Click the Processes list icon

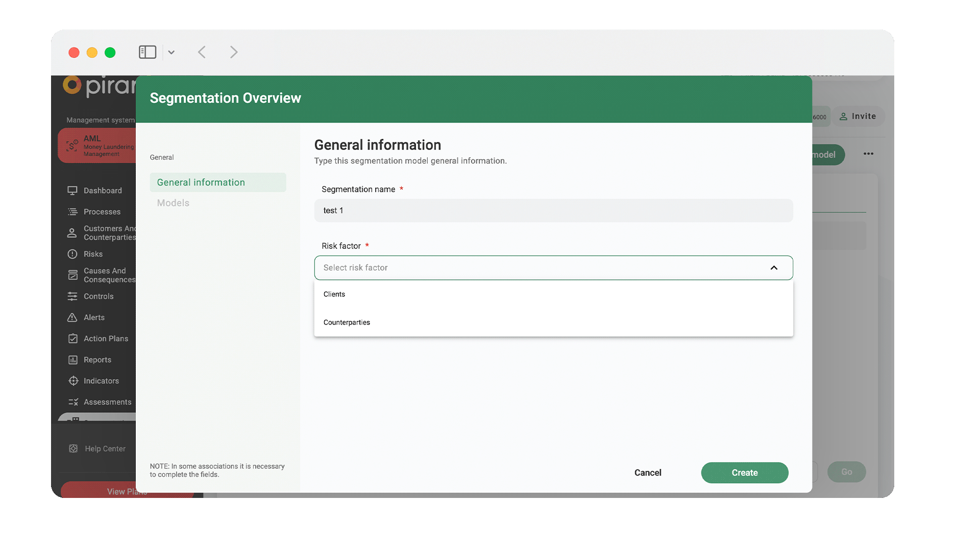point(72,212)
